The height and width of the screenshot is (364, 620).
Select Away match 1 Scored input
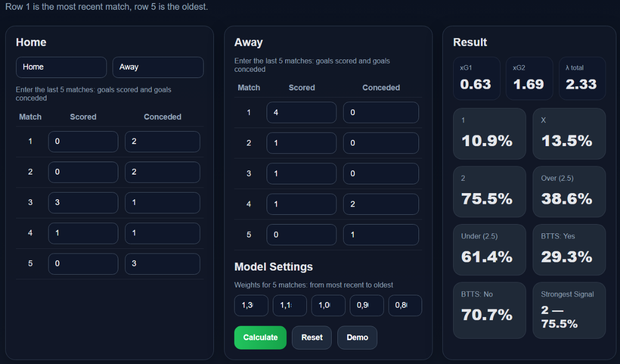click(301, 113)
